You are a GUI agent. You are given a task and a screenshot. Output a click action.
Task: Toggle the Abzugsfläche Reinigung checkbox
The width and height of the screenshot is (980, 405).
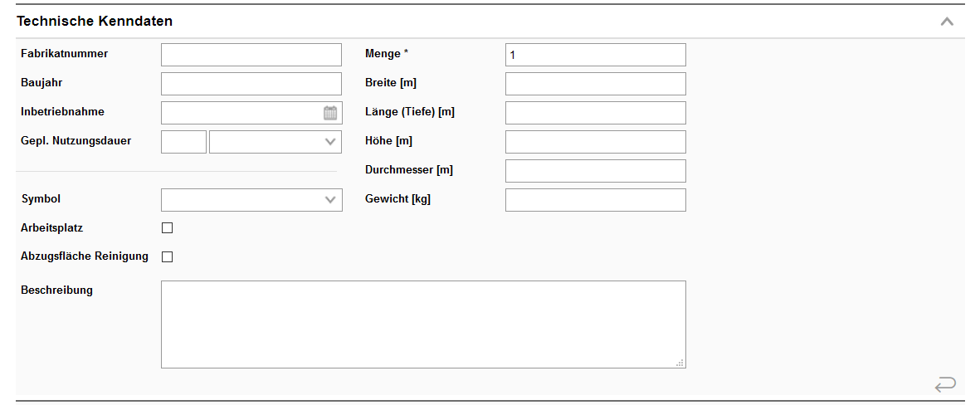pos(167,257)
